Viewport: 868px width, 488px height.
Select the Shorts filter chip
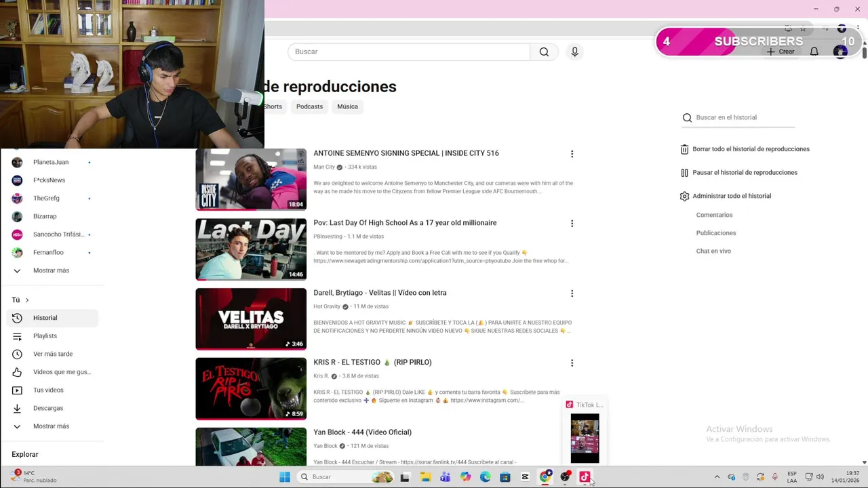[x=273, y=106]
